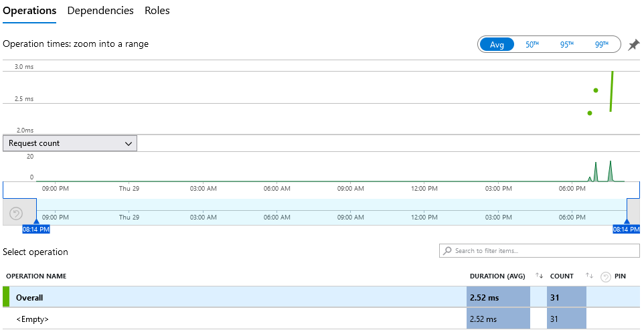Click the search to filter items field

[x=542, y=251]
